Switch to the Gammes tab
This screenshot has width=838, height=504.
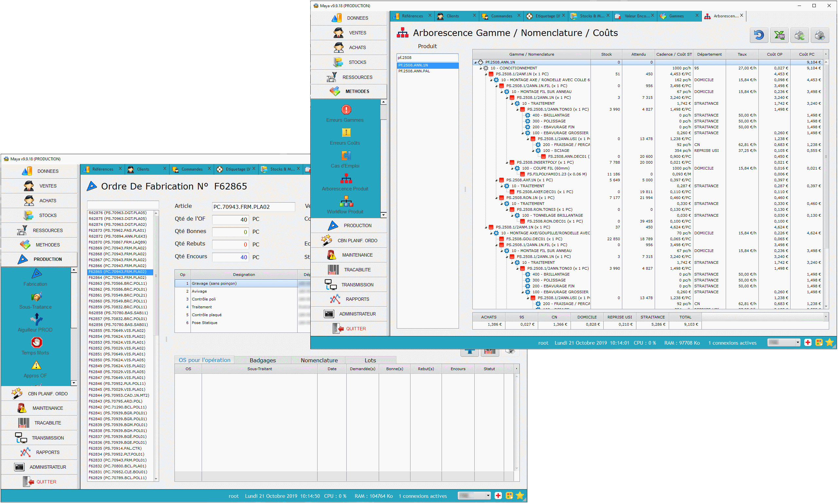pos(676,16)
